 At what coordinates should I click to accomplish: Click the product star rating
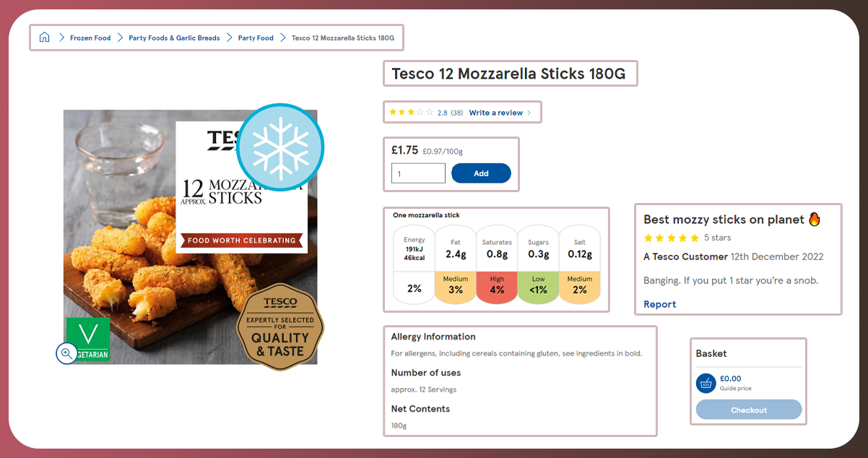click(x=412, y=113)
